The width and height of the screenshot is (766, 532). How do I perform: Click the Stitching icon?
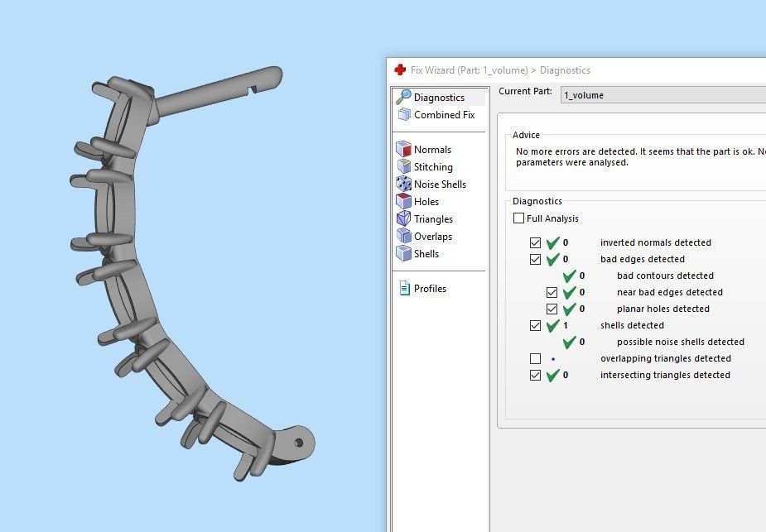(x=404, y=166)
